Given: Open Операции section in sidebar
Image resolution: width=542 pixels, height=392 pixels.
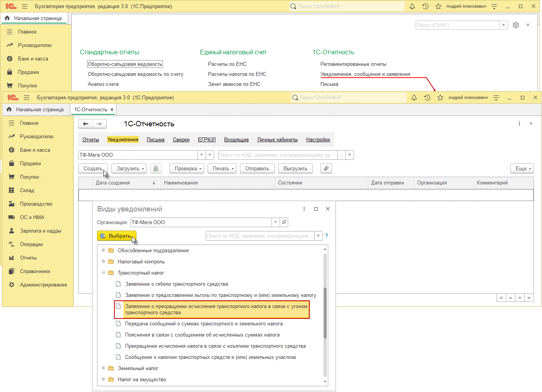Looking at the screenshot, I should coord(31,245).
